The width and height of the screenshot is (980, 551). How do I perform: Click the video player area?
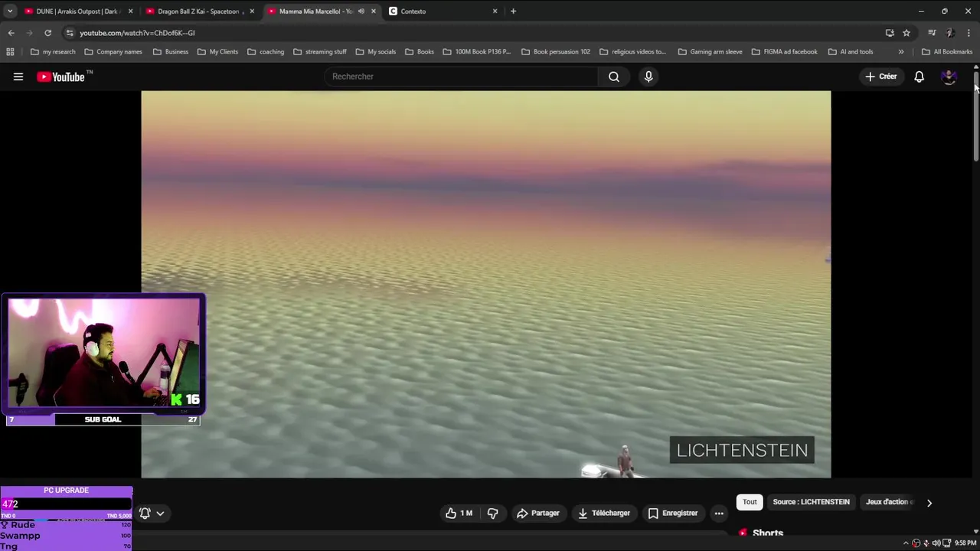point(485,284)
